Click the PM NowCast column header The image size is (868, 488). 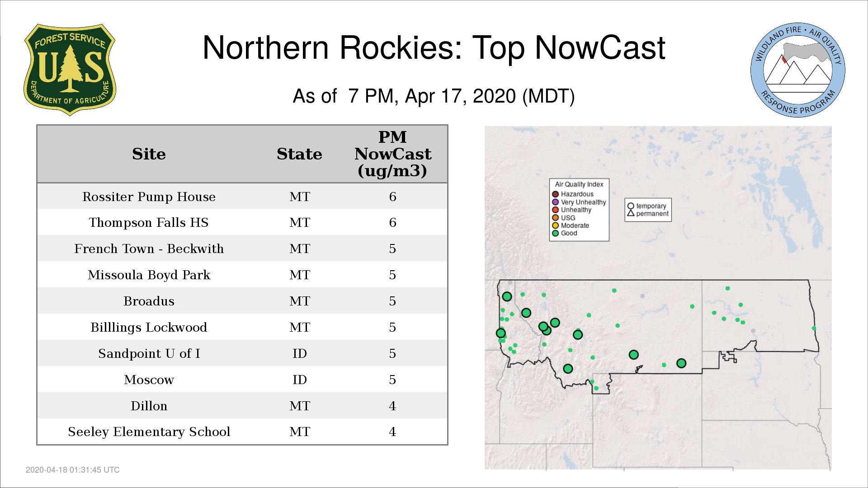pyautogui.click(x=392, y=154)
